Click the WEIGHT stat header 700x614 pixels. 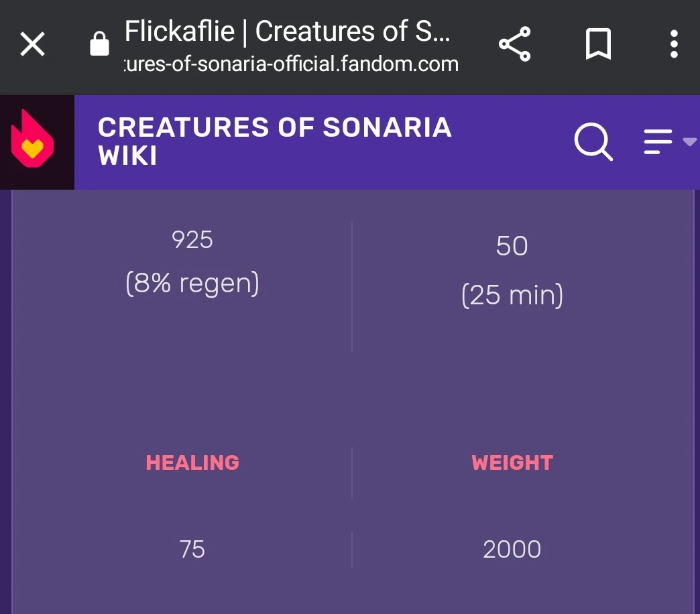(x=512, y=463)
